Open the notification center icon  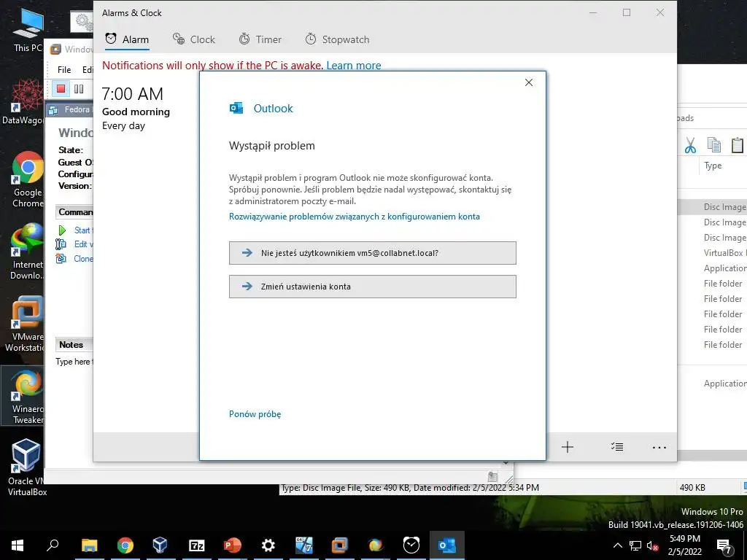coord(724,545)
